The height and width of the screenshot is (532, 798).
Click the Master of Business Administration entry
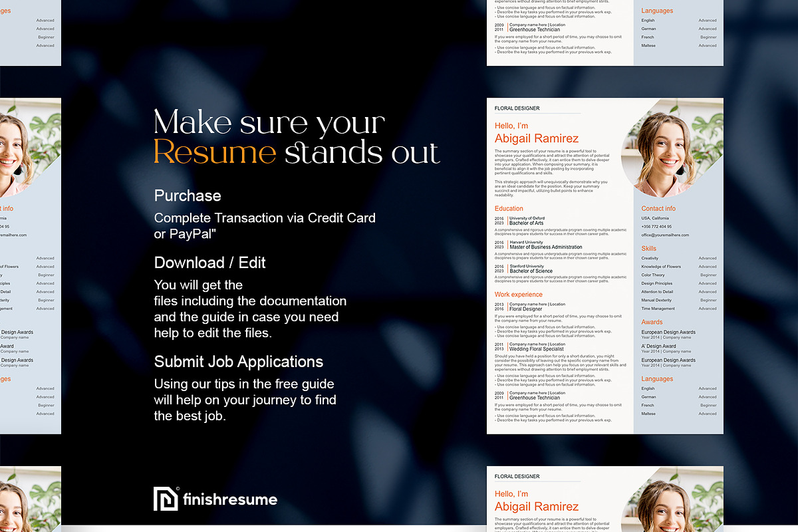coord(546,247)
